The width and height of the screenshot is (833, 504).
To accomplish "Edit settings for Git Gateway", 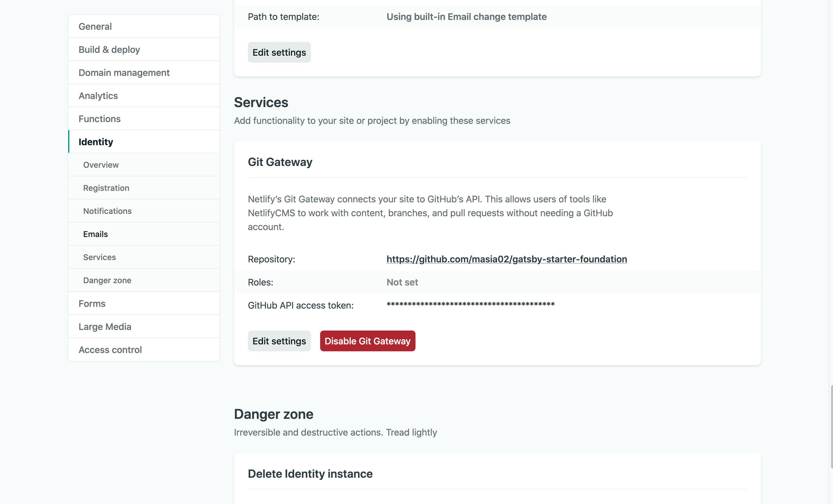I will click(279, 341).
